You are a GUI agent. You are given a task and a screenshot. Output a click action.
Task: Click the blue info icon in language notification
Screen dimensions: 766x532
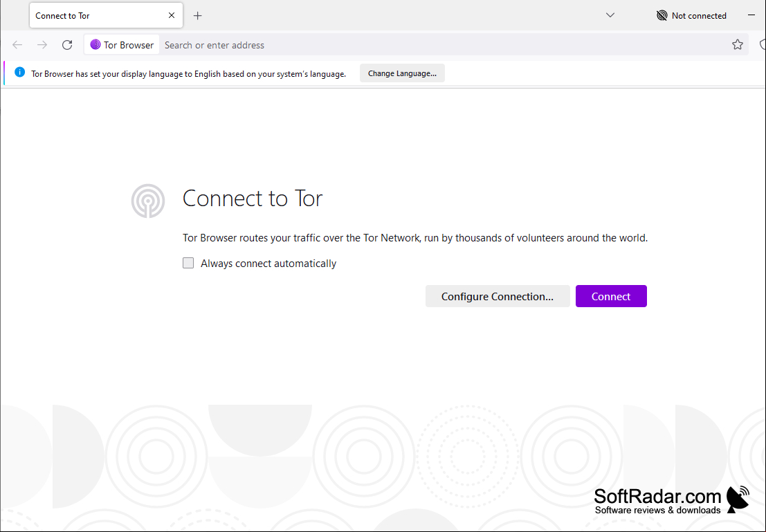coord(19,73)
